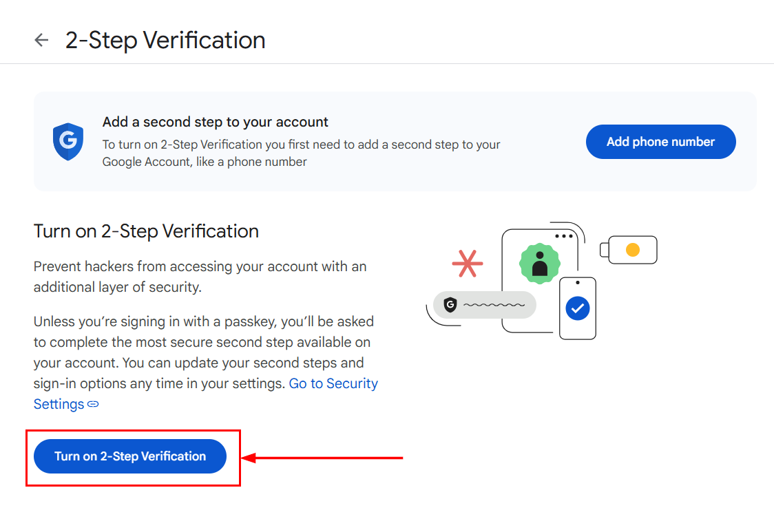Click the back arrow beside the page title

point(41,40)
